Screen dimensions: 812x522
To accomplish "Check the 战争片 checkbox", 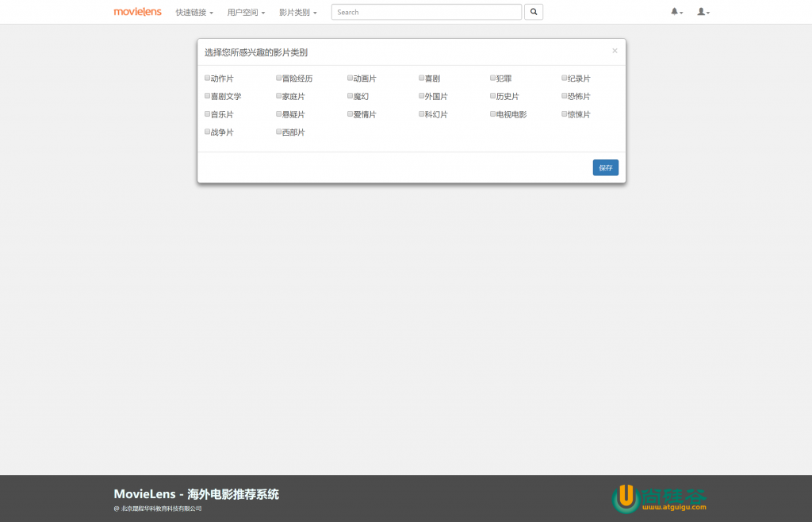I will click(x=207, y=132).
